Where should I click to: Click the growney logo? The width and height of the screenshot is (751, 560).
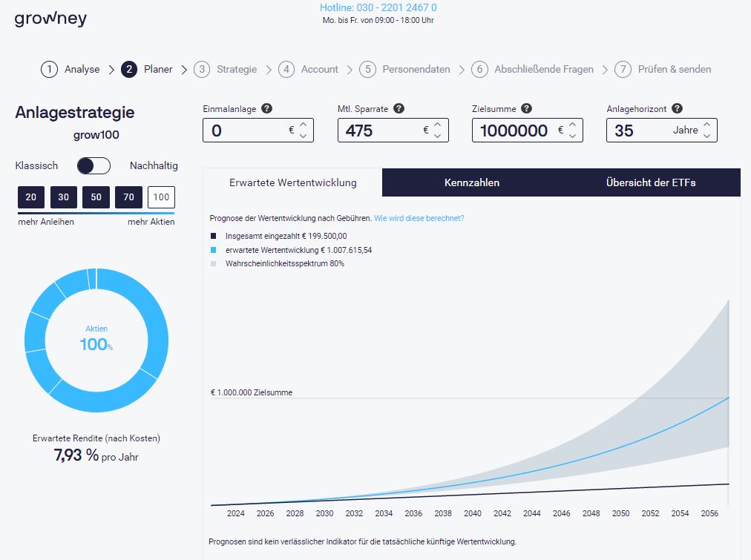(x=50, y=19)
